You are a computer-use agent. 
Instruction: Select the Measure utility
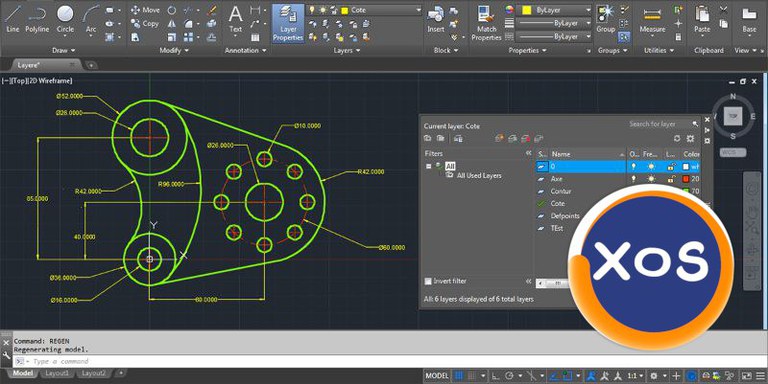[x=652, y=20]
